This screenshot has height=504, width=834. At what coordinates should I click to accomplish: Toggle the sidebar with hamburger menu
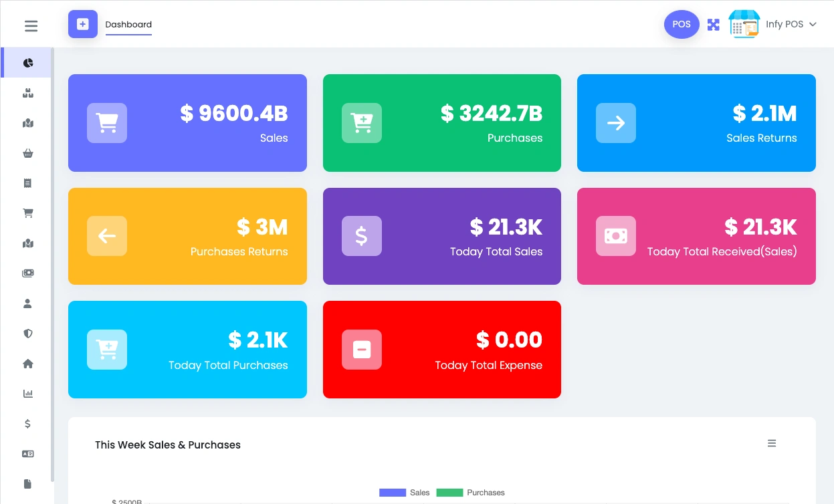coord(31,26)
